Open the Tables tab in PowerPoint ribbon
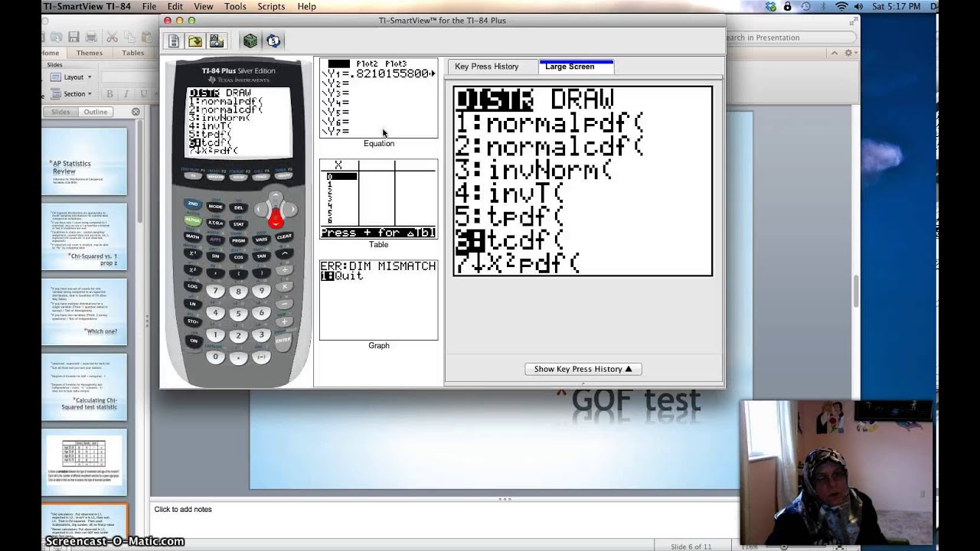980x551 pixels. (x=132, y=53)
